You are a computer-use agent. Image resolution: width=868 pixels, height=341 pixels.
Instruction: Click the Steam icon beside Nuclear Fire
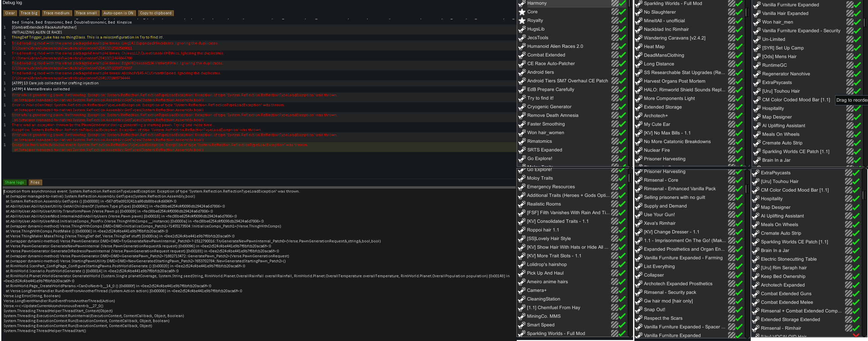638,150
